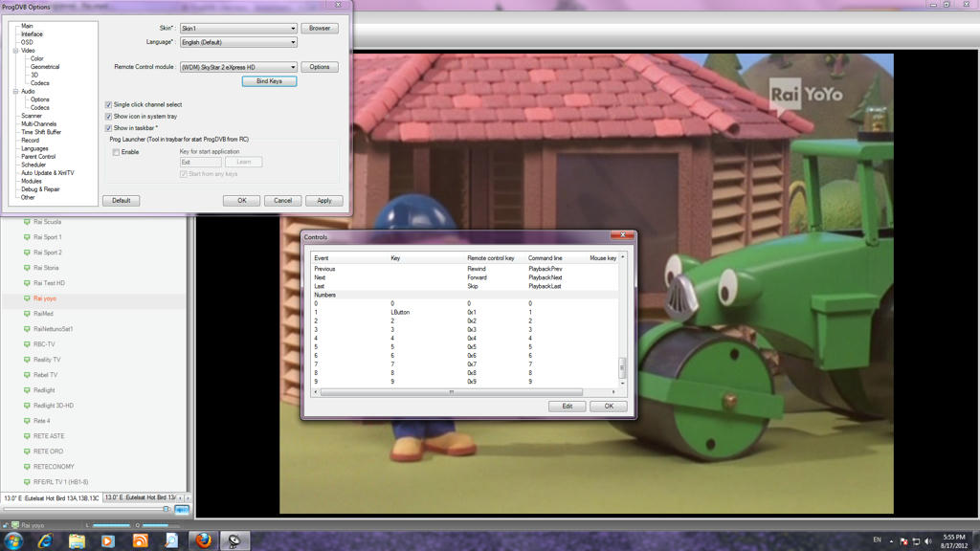This screenshot has width=980, height=551.
Task: Click the Rete 4 channel icon
Action: coord(27,421)
